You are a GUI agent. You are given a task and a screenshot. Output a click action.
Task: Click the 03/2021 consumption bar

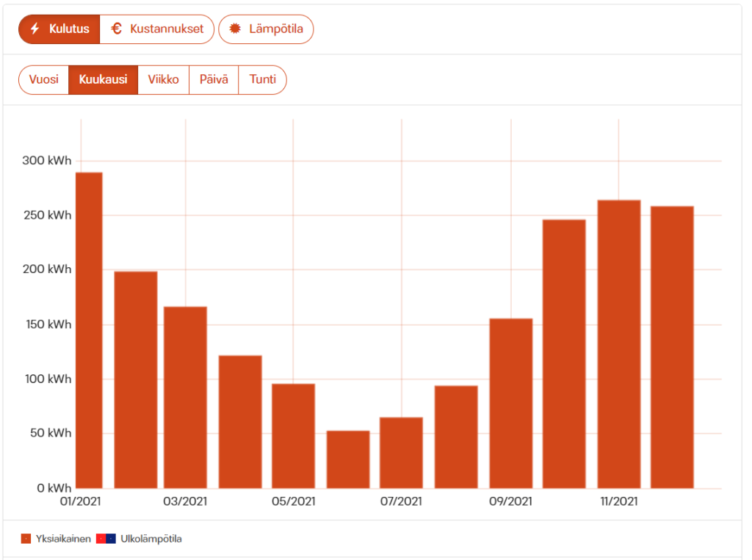(x=186, y=398)
